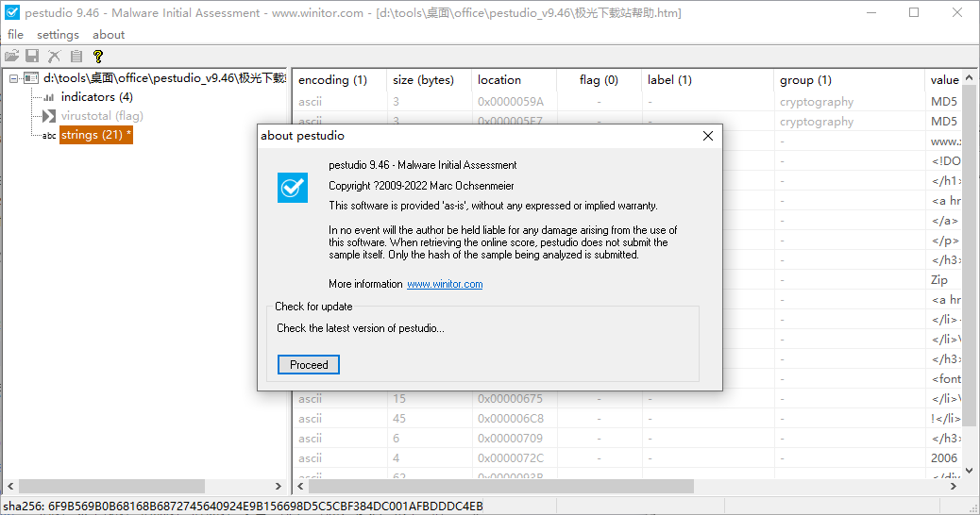980x515 pixels.
Task: Sort by the flag (0) column header
Action: point(599,80)
